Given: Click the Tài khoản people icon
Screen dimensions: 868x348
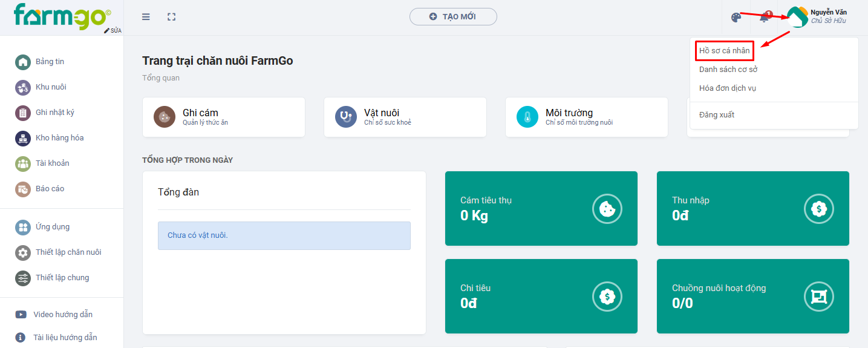Looking at the screenshot, I should coord(23,163).
